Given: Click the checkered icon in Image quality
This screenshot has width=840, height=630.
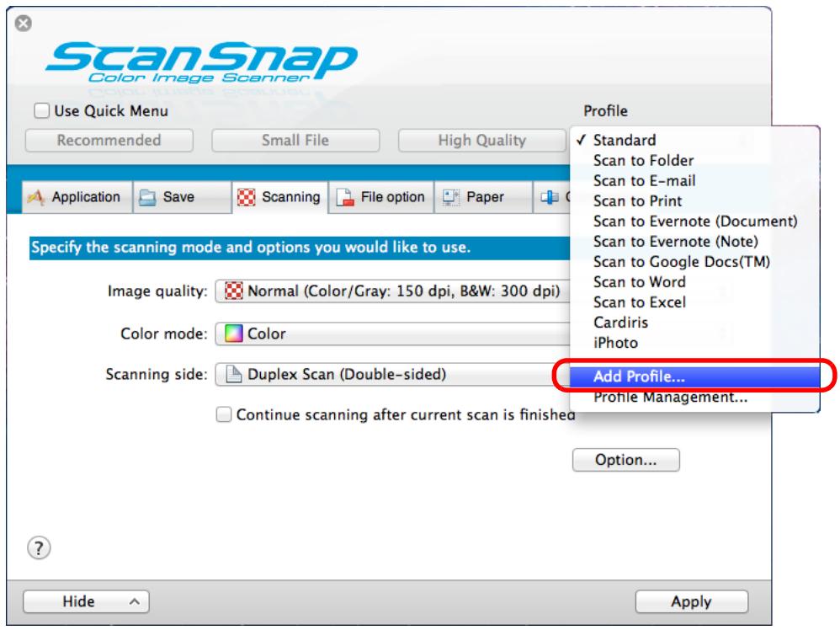Looking at the screenshot, I should [234, 291].
